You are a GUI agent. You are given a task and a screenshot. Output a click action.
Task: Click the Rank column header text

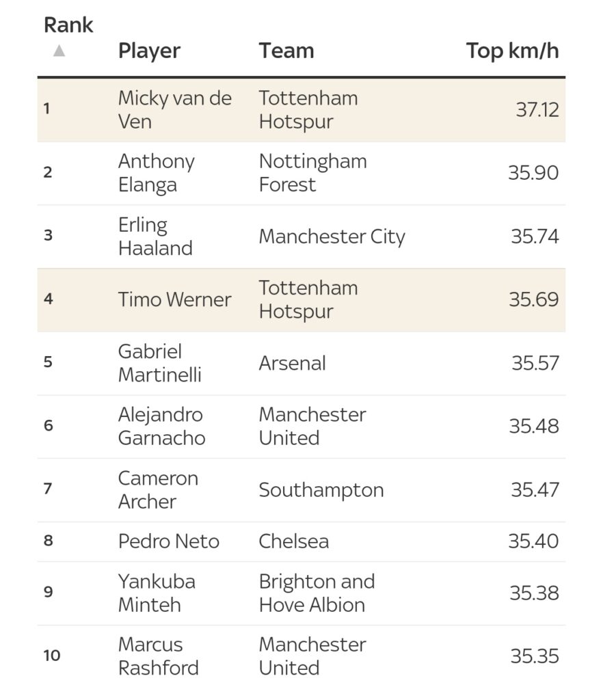click(68, 25)
